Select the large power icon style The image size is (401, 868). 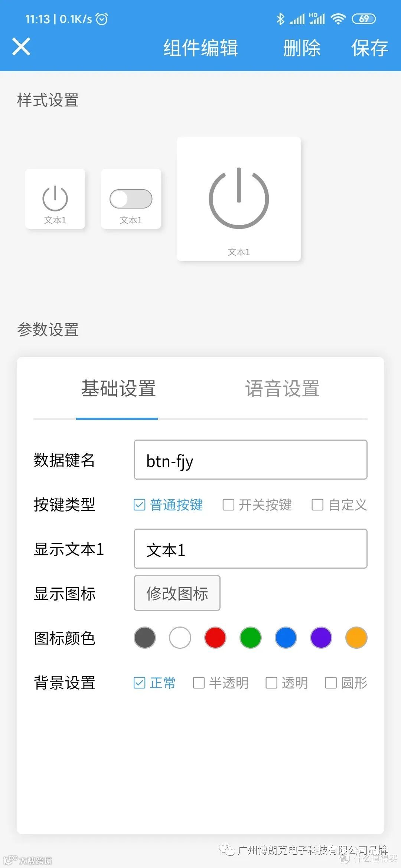coord(239,199)
